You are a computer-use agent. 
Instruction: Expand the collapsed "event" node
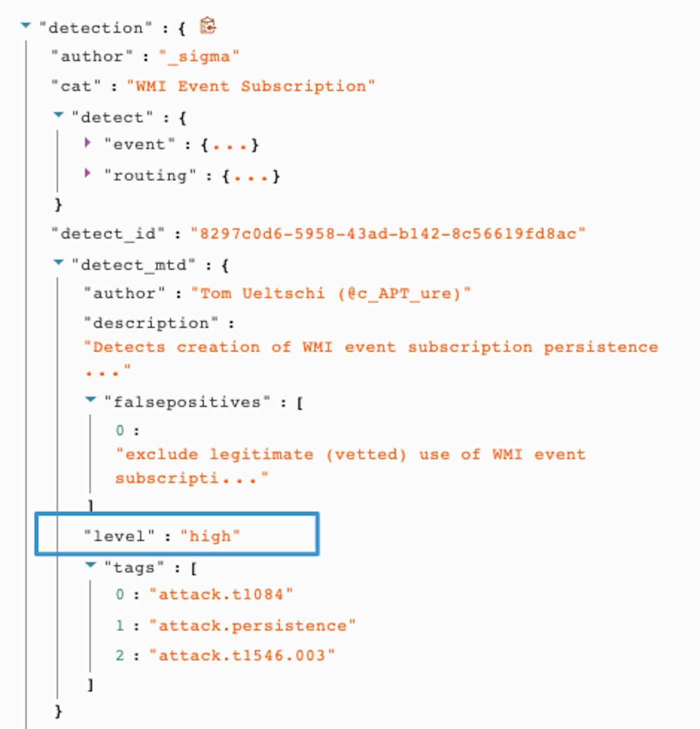pos(88,143)
